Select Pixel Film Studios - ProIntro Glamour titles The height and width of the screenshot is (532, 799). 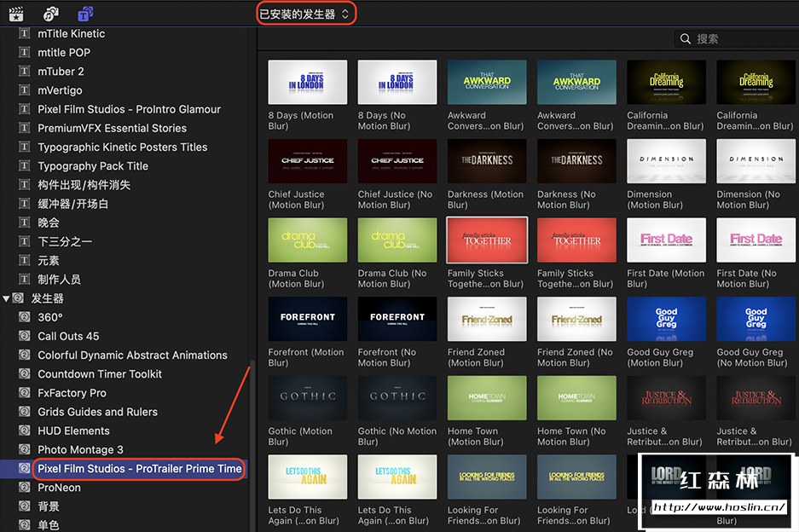tap(129, 109)
